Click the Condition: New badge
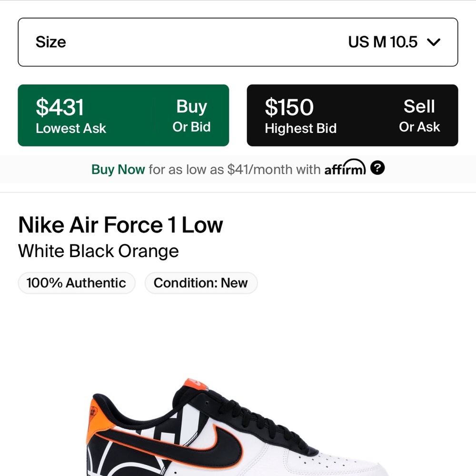This screenshot has height=476, width=476. click(x=201, y=283)
